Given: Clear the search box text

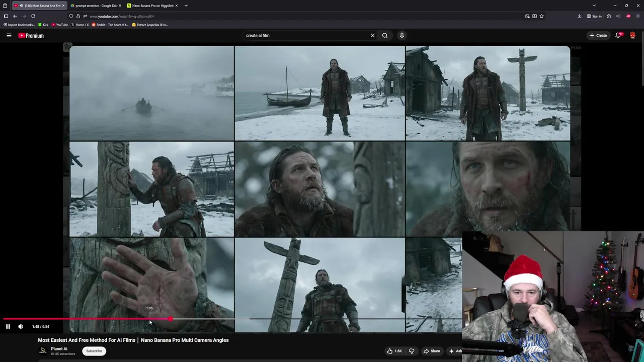Looking at the screenshot, I should [373, 36].
